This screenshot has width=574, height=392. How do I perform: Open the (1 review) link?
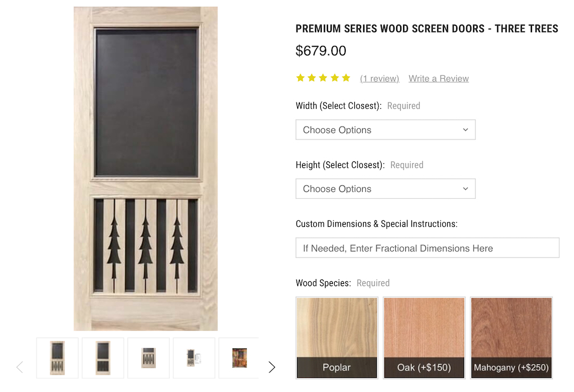[379, 78]
